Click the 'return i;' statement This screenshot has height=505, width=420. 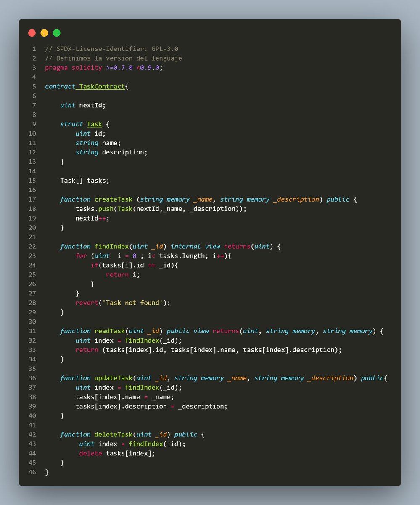[x=123, y=274]
